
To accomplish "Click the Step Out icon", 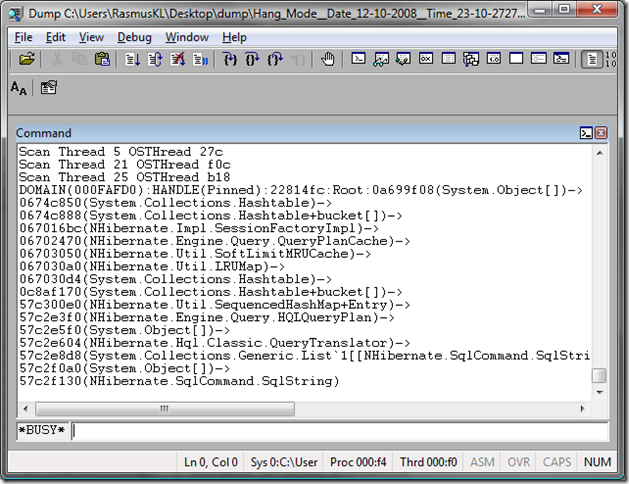I will click(275, 59).
